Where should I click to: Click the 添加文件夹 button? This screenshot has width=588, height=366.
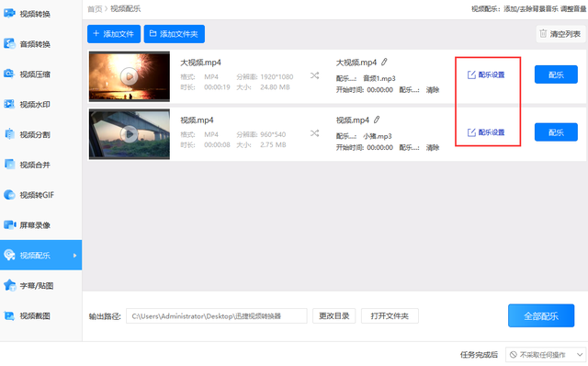(x=174, y=34)
